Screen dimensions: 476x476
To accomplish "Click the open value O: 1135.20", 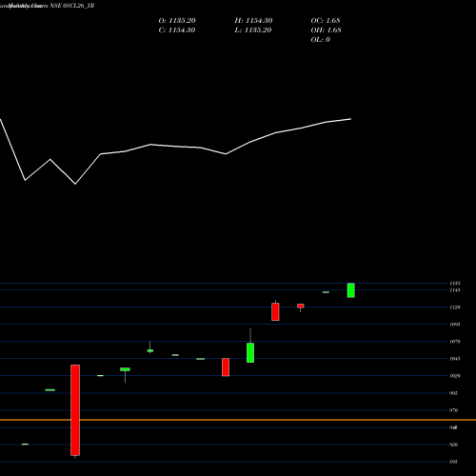I will tap(177, 21).
